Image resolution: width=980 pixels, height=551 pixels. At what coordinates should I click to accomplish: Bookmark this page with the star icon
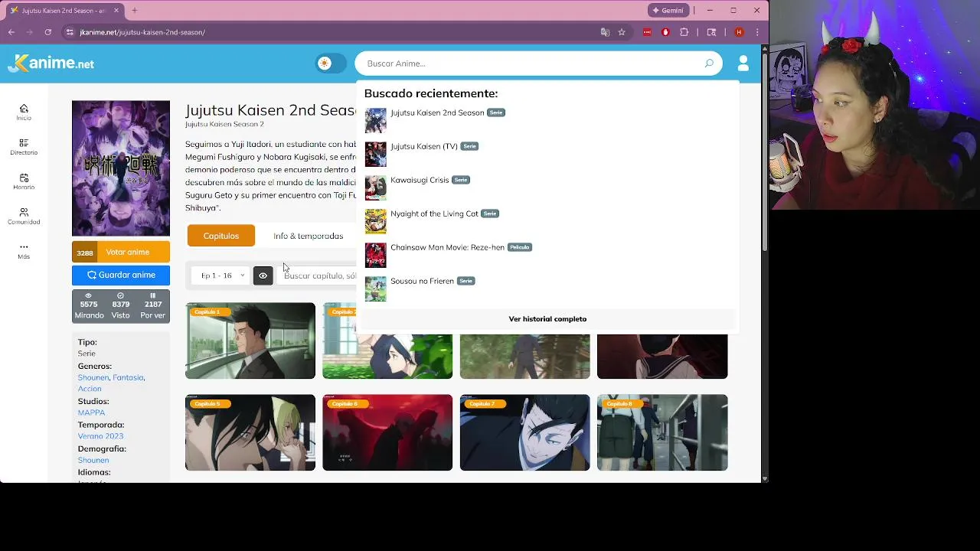tap(622, 32)
